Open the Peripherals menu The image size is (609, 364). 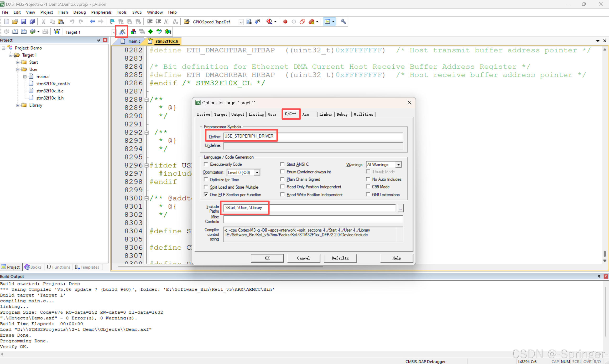point(101,12)
